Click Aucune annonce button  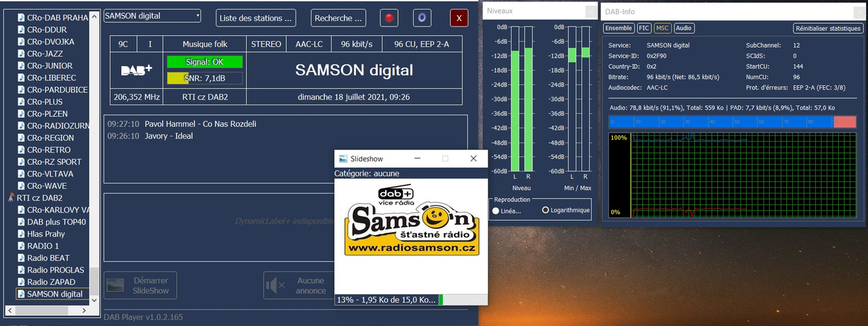point(298,286)
